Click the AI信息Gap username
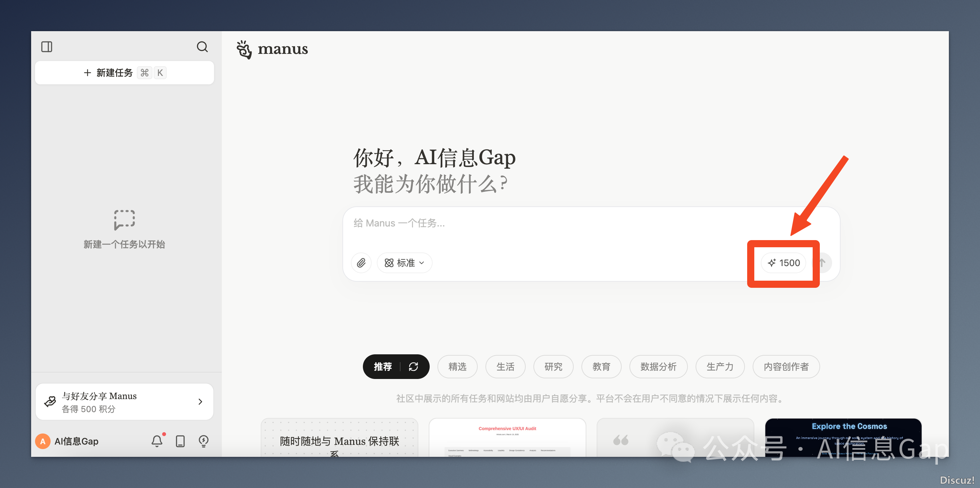Screen dimensions: 980x488 click(77, 441)
